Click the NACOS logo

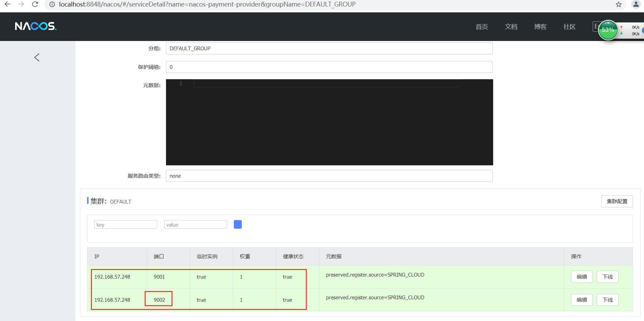point(35,27)
